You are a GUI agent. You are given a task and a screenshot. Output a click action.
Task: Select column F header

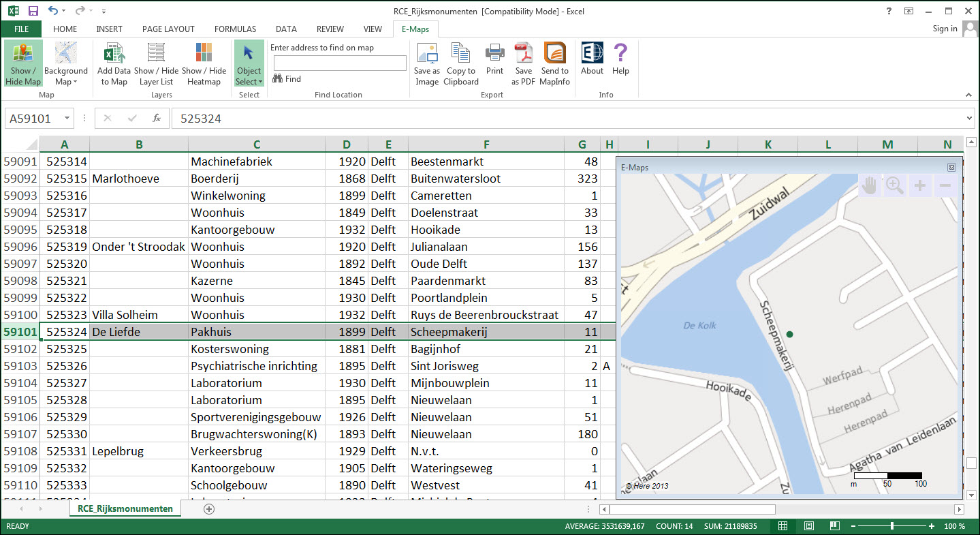coord(486,144)
